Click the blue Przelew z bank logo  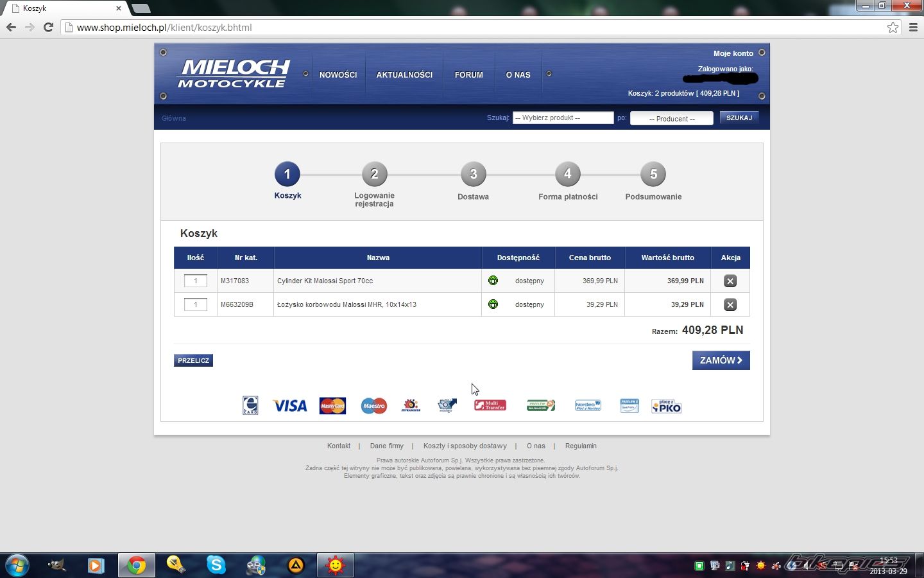[629, 405]
